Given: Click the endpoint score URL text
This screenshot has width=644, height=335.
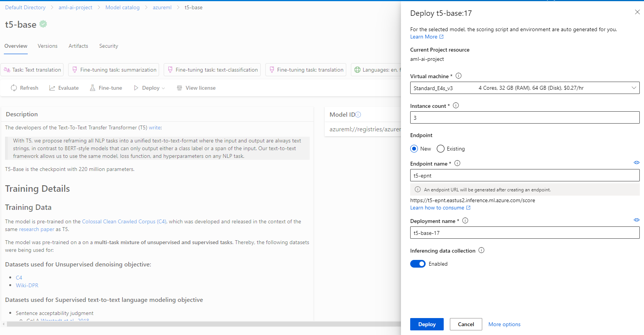Looking at the screenshot, I should coord(472,200).
